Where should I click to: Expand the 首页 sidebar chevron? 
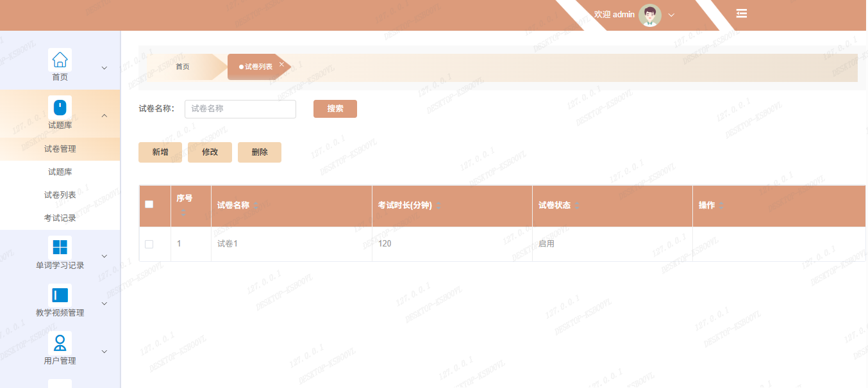pyautogui.click(x=104, y=68)
